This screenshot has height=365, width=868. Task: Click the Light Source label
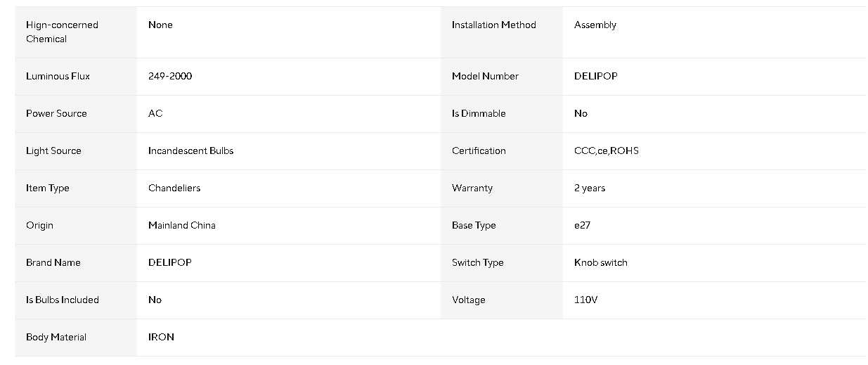53,151
